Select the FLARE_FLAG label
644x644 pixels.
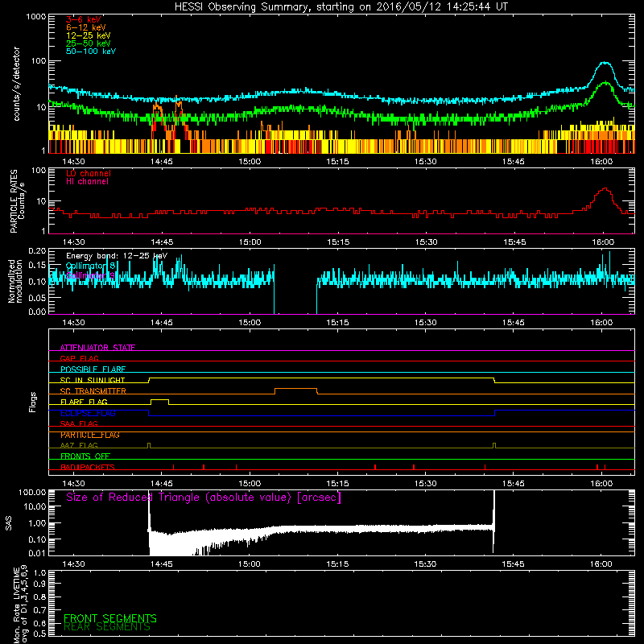(84, 402)
